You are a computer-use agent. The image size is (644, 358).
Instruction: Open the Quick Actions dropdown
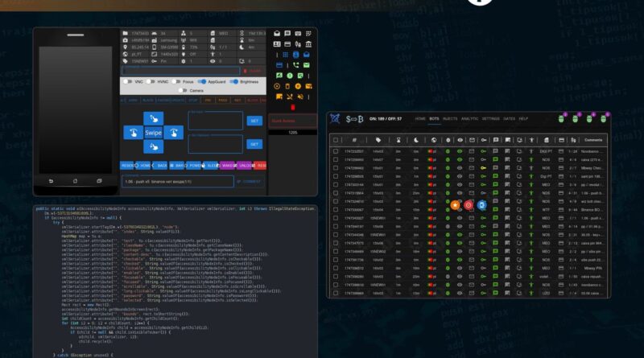(292, 121)
